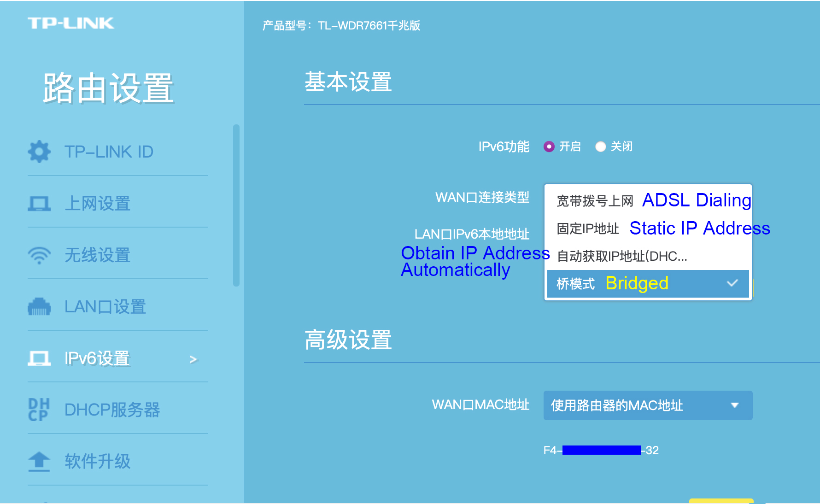Select the 桥模式 Bridged option
This screenshot has height=504, width=820.
pyautogui.click(x=648, y=283)
